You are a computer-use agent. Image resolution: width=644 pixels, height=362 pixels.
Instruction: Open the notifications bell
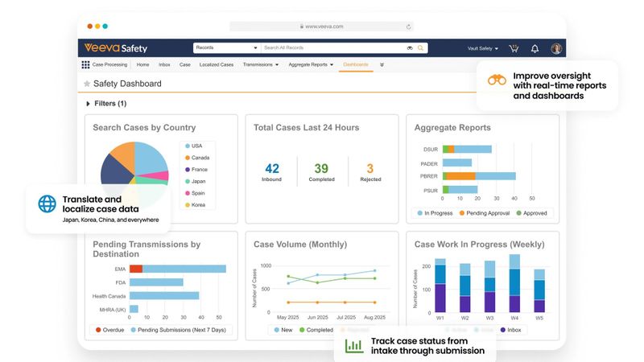pyautogui.click(x=535, y=48)
